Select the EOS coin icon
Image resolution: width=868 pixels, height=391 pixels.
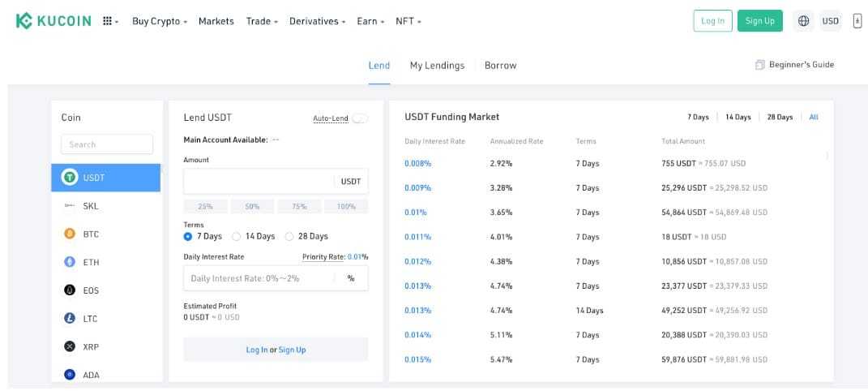coord(70,290)
